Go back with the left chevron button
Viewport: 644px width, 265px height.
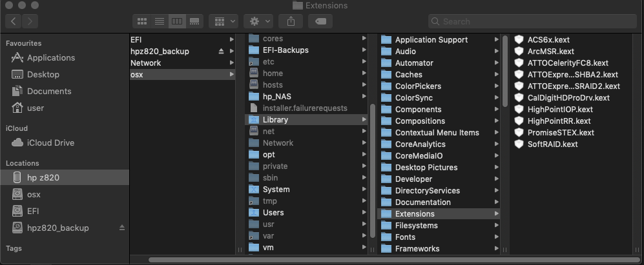click(x=13, y=21)
